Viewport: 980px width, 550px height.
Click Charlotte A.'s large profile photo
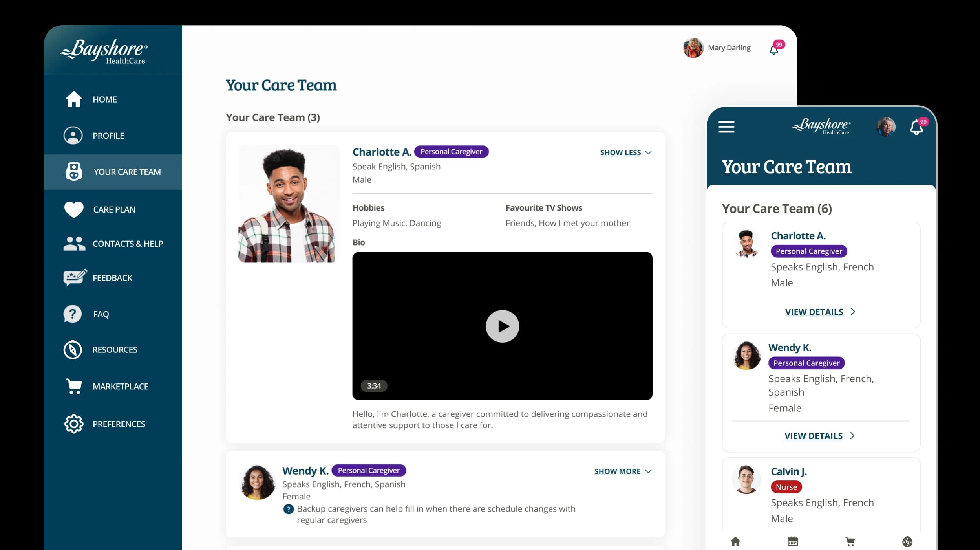(x=289, y=203)
